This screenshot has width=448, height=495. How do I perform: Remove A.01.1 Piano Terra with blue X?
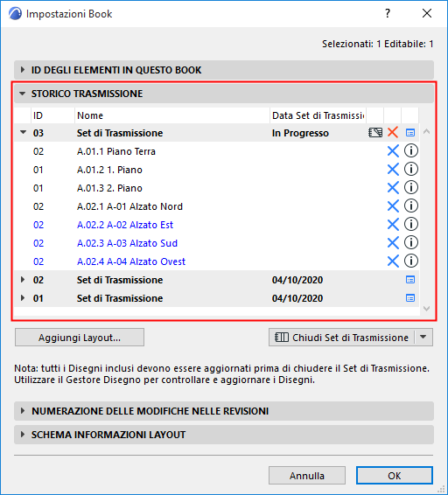point(393,151)
